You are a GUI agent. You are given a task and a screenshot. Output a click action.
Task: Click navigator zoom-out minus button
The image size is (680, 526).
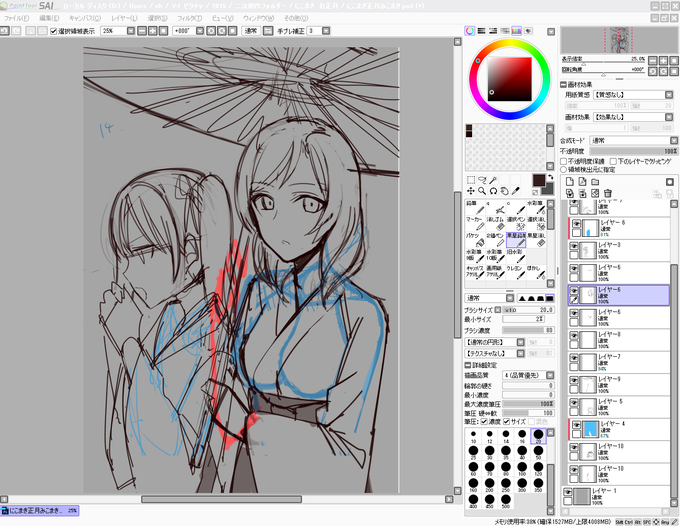tap(653, 60)
